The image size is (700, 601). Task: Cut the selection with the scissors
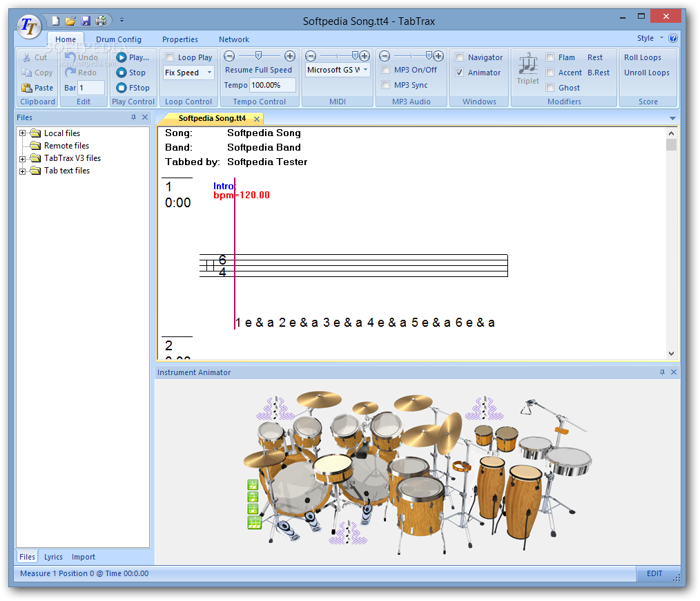coord(35,57)
